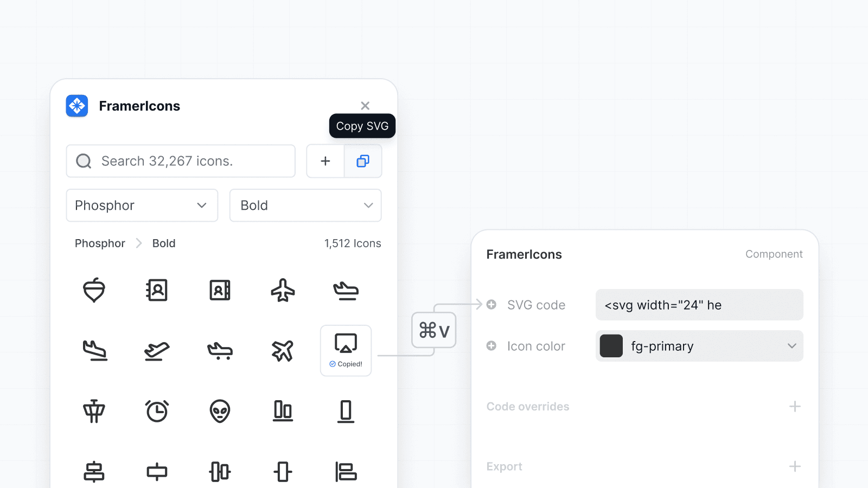The width and height of the screenshot is (868, 488).
Task: Click the Copy SVG mode button
Action: click(363, 161)
